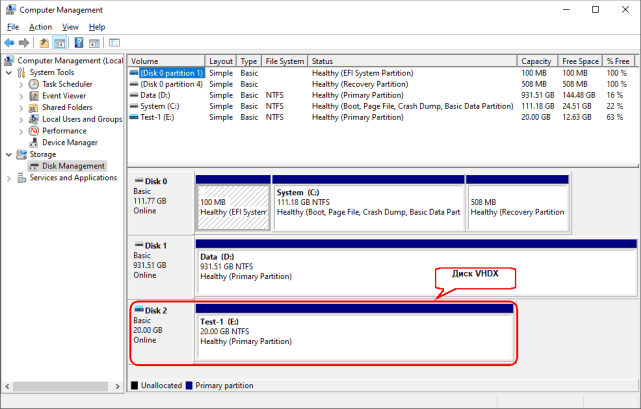Click the Disk 0 disk icon
Screen dimensions: 641x409
click(x=139, y=180)
